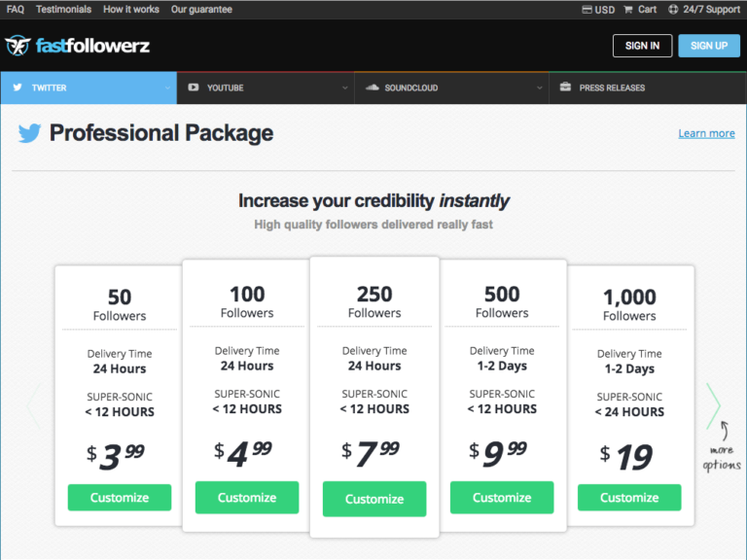Click the $9.99 price text
This screenshot has height=560, width=747.
498,454
